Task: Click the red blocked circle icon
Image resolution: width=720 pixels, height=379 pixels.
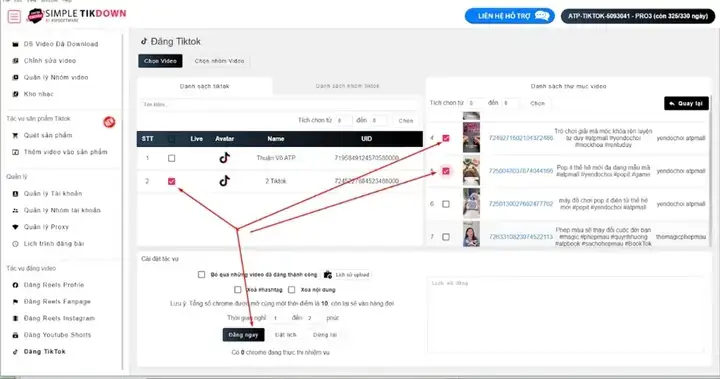Action: tap(109, 122)
